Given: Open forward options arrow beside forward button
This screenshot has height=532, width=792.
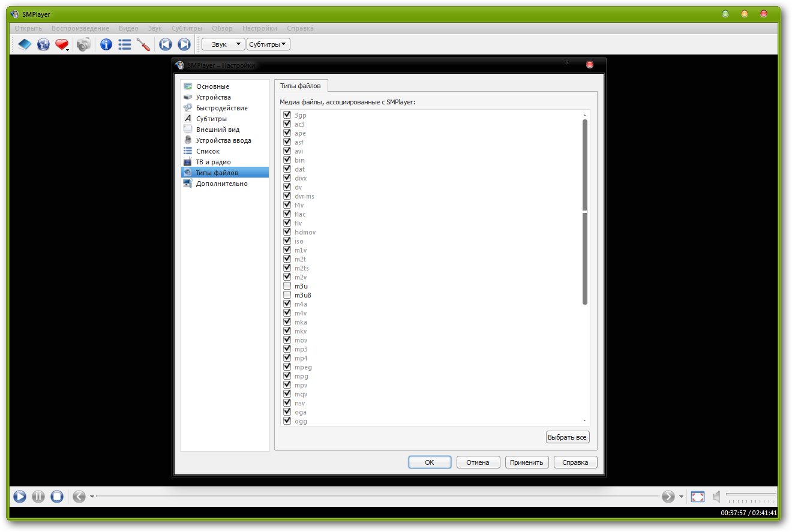Looking at the screenshot, I should pyautogui.click(x=681, y=497).
